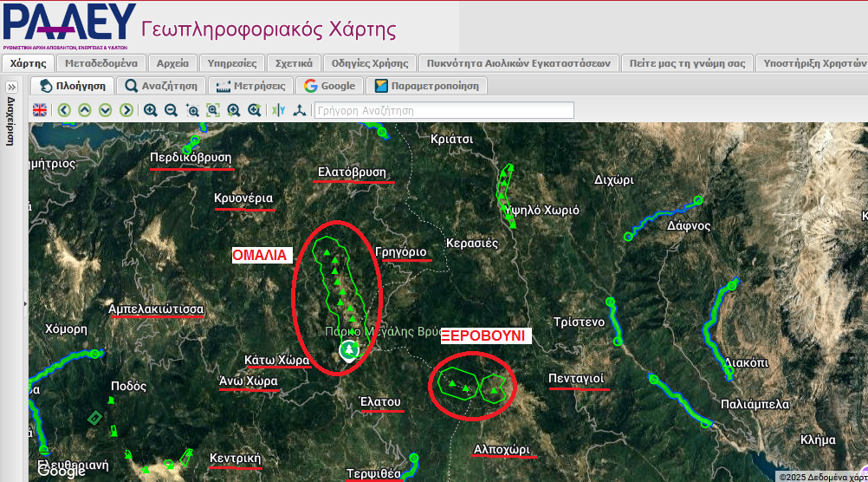Select the XY coordinates tool

click(278, 110)
